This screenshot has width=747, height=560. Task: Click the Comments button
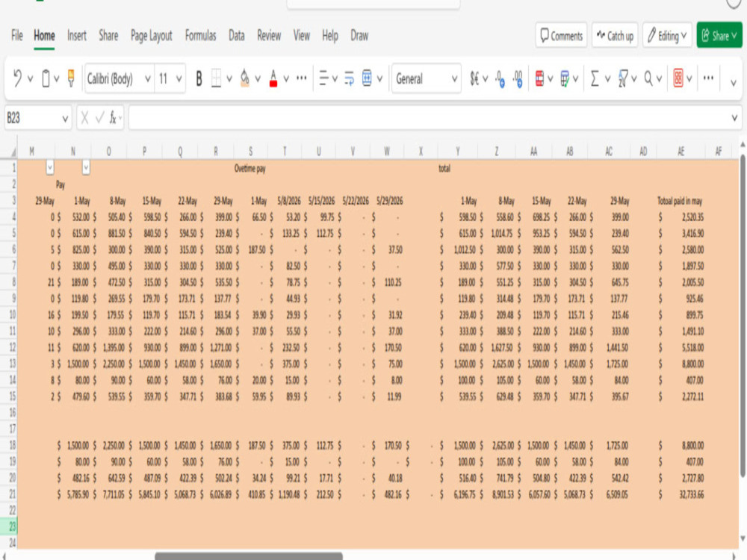[x=561, y=35]
